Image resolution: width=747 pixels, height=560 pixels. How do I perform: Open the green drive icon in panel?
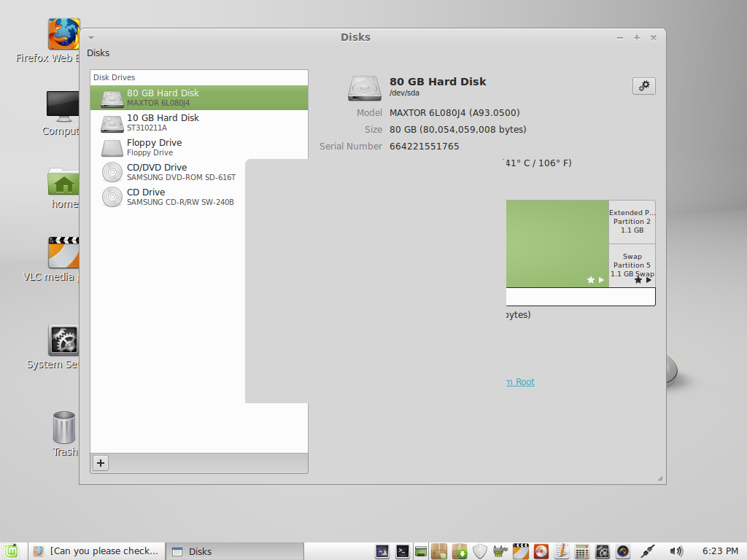tap(421, 551)
